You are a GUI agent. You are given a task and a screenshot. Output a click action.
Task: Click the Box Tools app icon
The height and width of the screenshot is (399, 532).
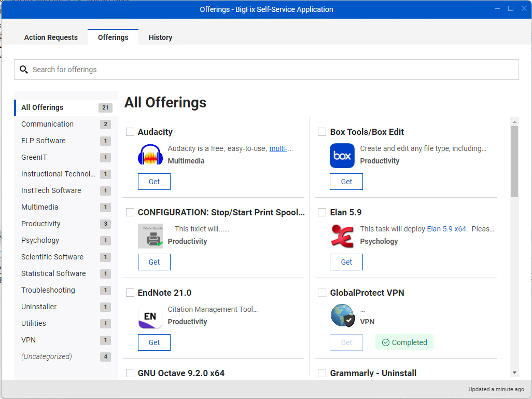(342, 156)
